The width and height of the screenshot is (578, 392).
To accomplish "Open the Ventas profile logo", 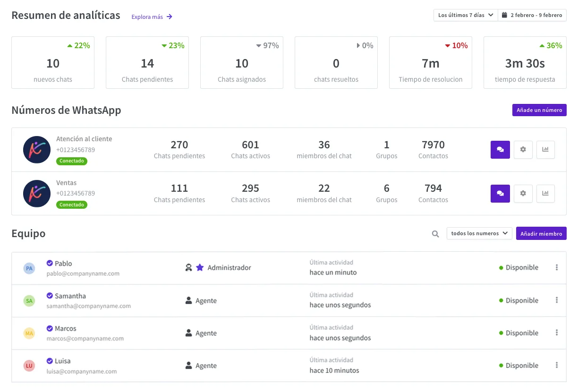I will click(37, 194).
